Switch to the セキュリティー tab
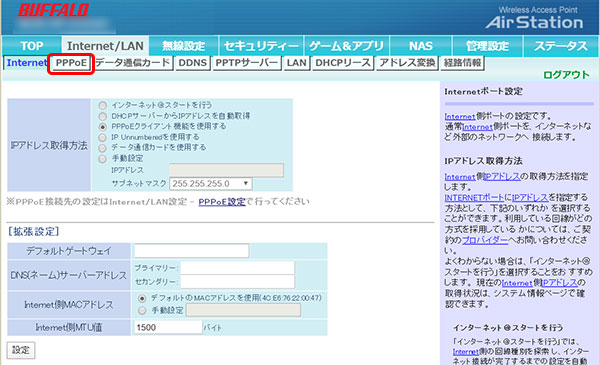The width and height of the screenshot is (600, 365). pyautogui.click(x=261, y=46)
